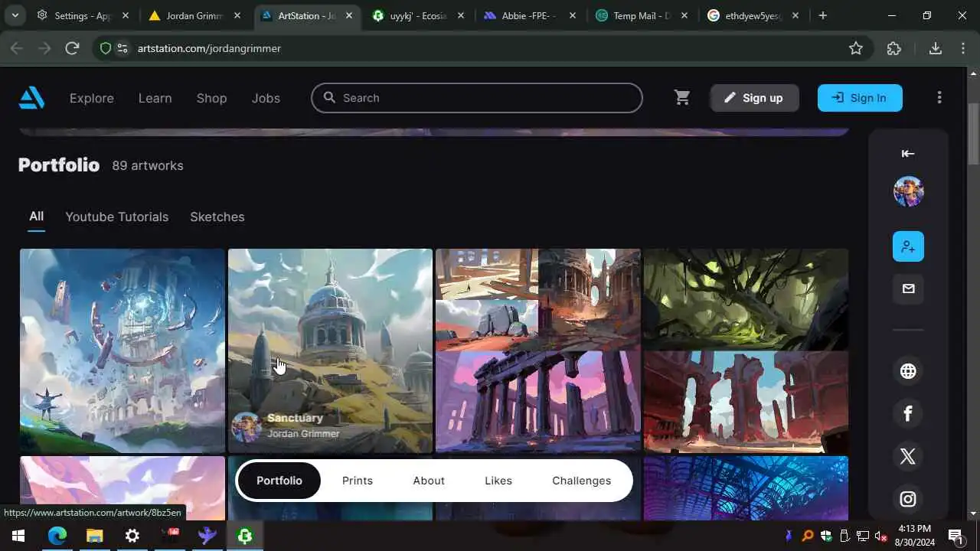Go to the Challenges tab
This screenshot has width=980, height=551.
point(582,481)
